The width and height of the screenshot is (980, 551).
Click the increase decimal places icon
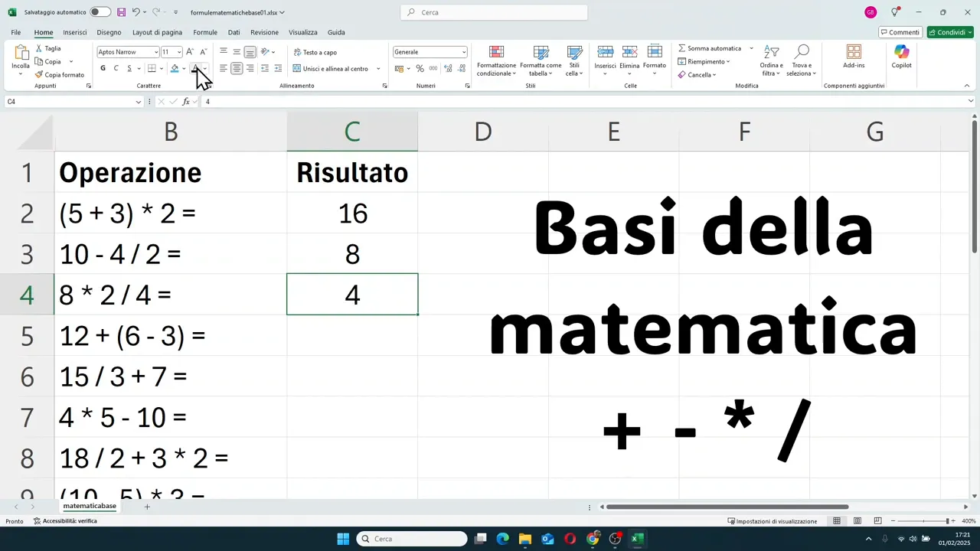click(448, 68)
